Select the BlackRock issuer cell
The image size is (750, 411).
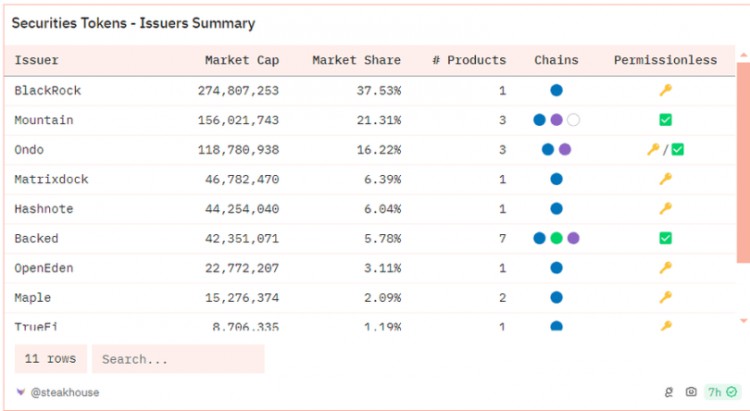coord(48,90)
